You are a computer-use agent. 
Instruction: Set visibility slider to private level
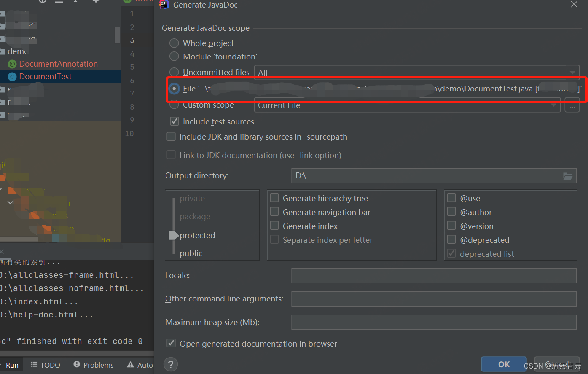[192, 199]
